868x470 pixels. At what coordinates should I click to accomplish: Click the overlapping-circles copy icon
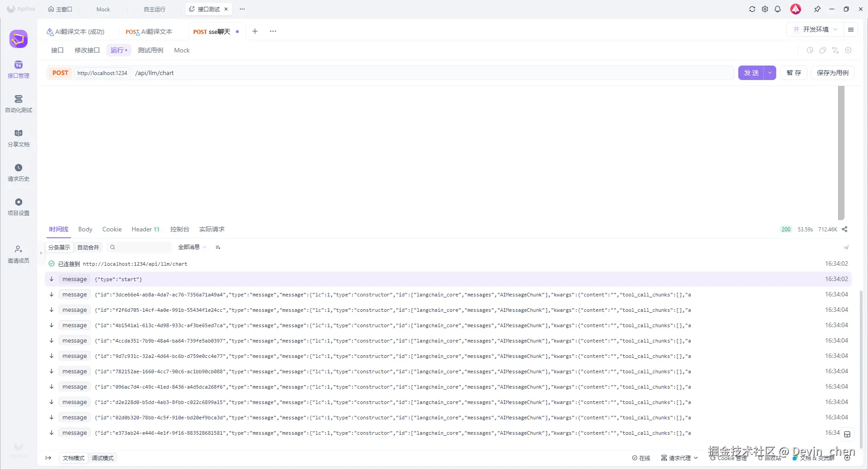[x=823, y=50]
